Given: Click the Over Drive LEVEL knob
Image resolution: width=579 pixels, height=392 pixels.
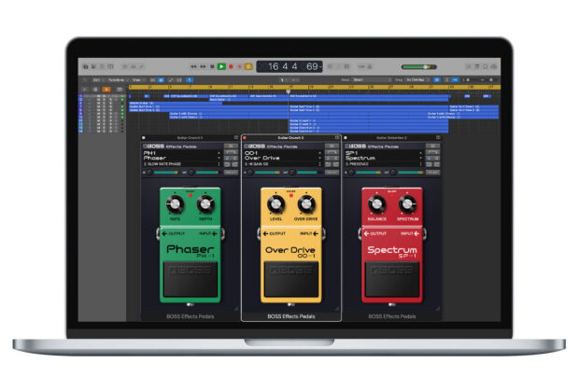Looking at the screenshot, I should pos(275,204).
